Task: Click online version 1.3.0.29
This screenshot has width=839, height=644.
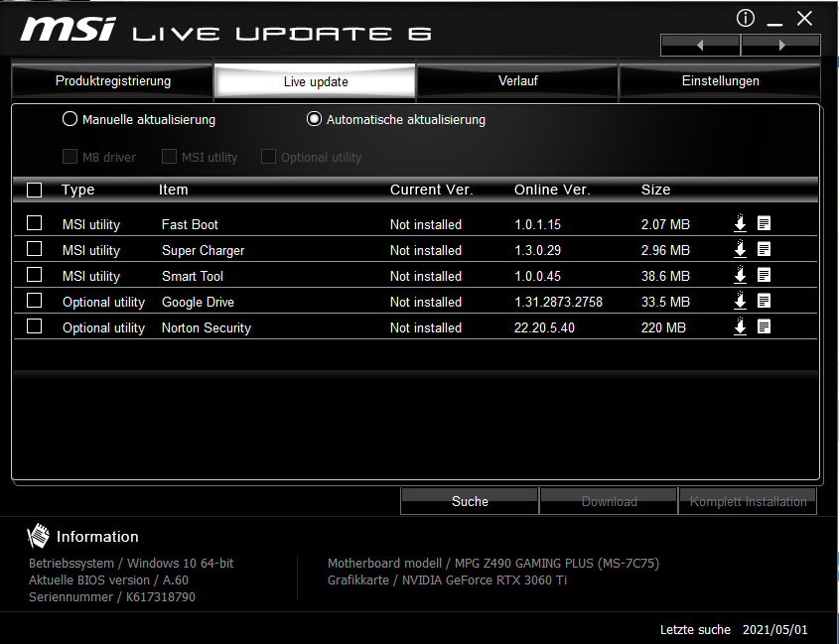Action: (x=537, y=250)
